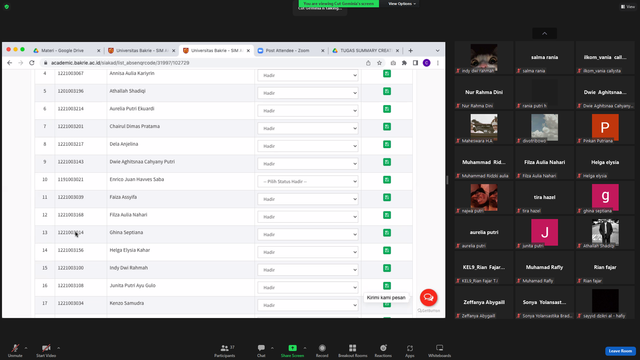Expand video options arrow next to Start Video
640x360 pixels.
[58, 348]
